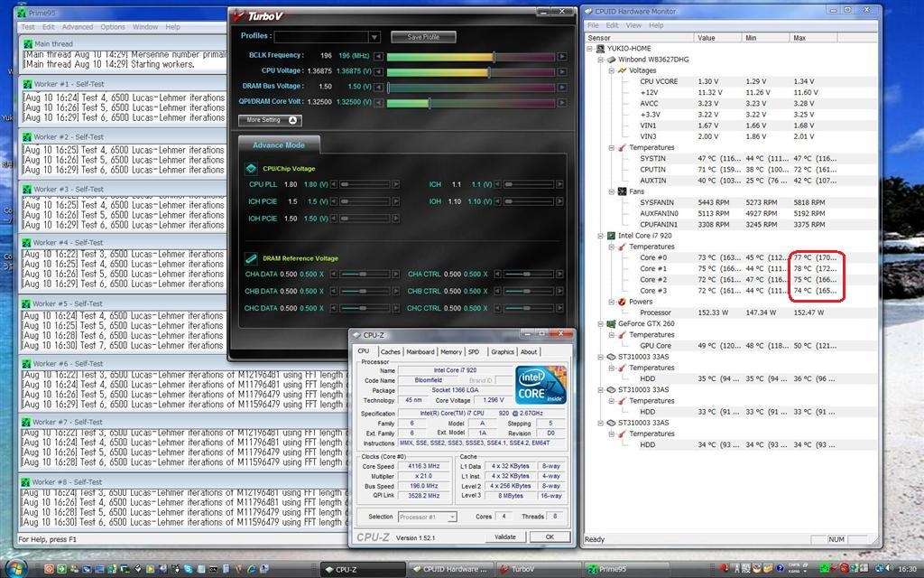The image size is (924, 578).
Task: Click the More Setting button
Action: coord(270,120)
